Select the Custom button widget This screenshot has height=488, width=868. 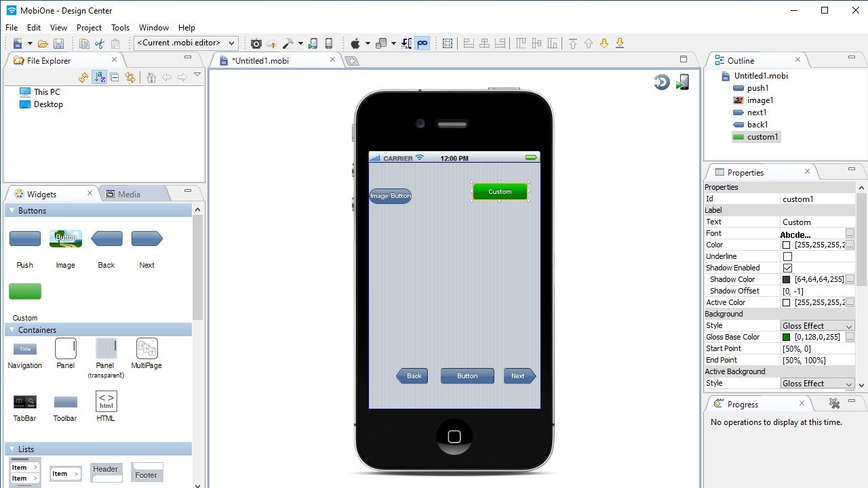[24, 291]
